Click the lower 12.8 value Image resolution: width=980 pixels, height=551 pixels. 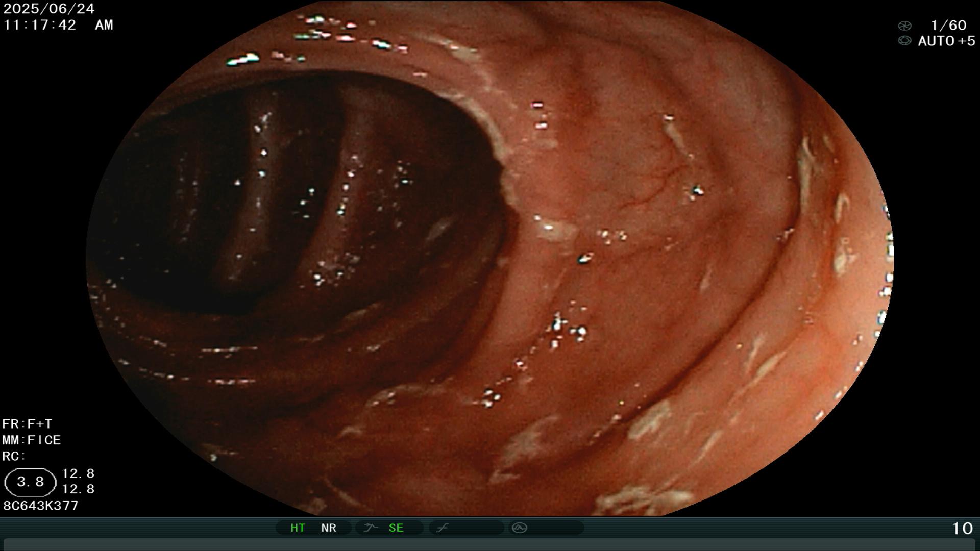[x=78, y=489]
